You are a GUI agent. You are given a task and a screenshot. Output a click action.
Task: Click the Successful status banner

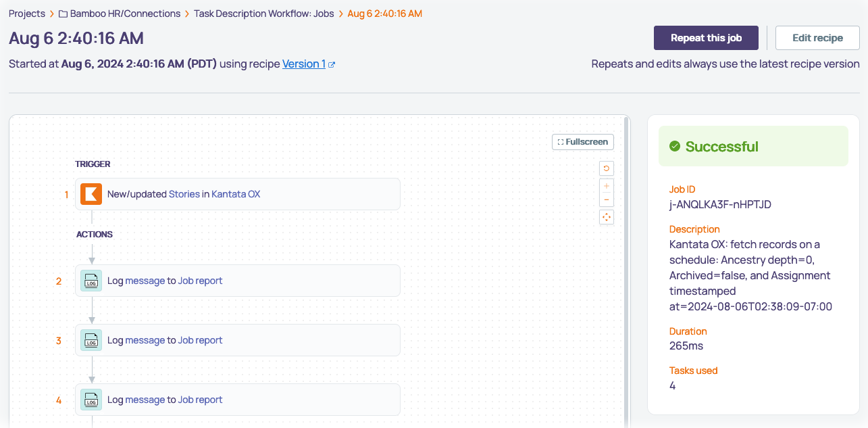[x=753, y=146]
